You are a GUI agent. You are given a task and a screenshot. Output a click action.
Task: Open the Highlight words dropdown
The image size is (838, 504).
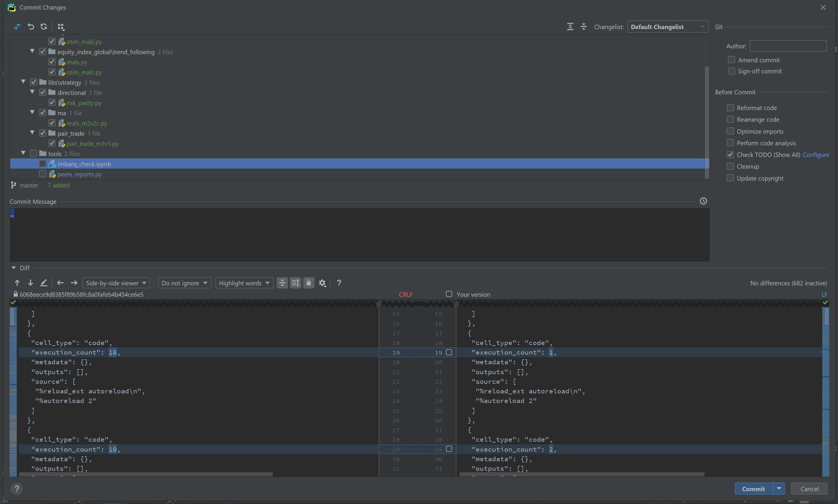244,283
